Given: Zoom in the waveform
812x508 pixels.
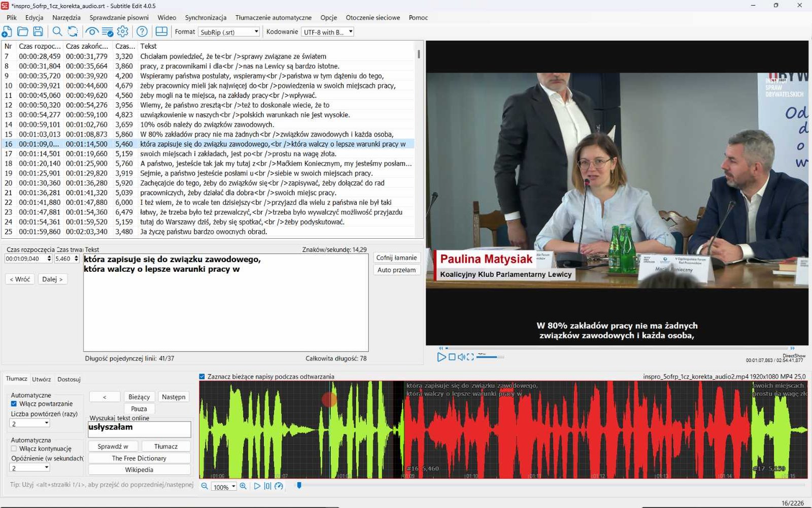Looking at the screenshot, I should pyautogui.click(x=243, y=486).
